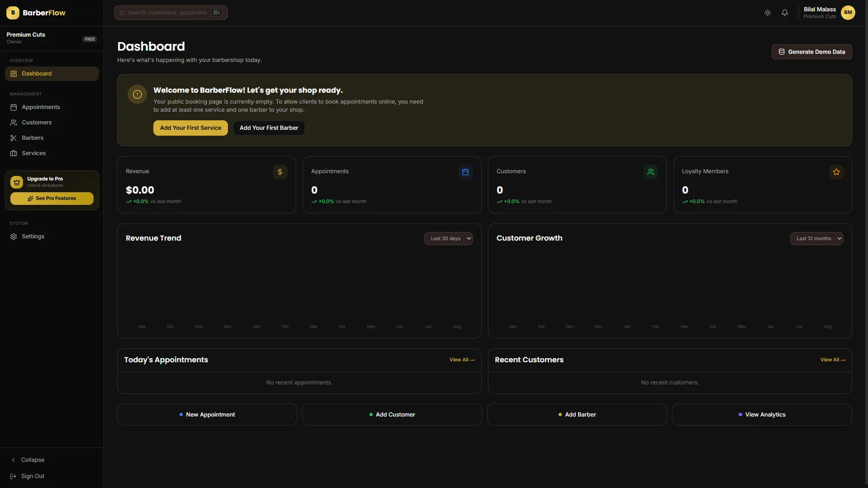Click the Customers card people icon

coord(651,172)
